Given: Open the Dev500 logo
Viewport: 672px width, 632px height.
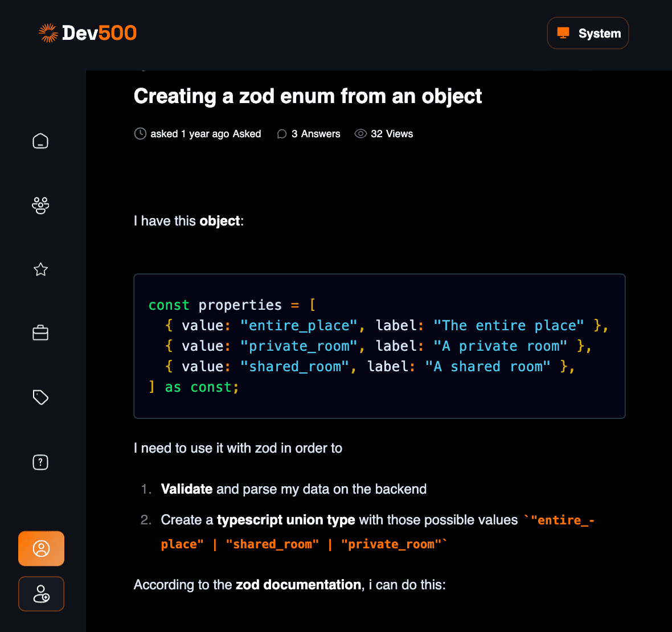Looking at the screenshot, I should point(87,32).
